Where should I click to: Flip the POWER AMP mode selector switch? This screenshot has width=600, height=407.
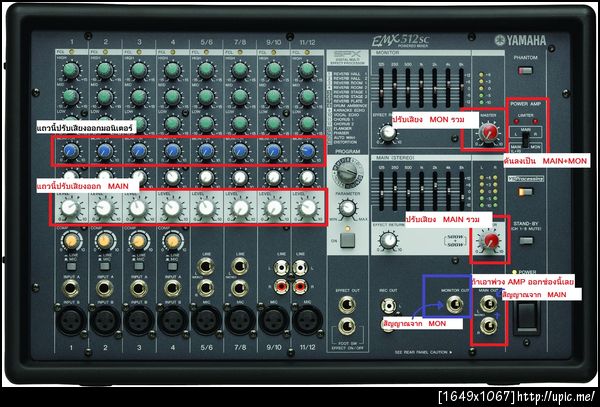tap(526, 138)
